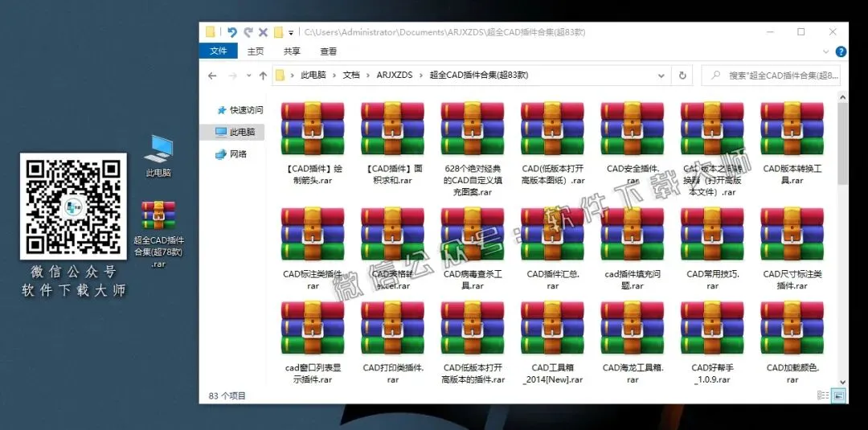Open the Customize Quick Access Toolbar dropdown
Viewport: 868px width, 430px height.
291,33
